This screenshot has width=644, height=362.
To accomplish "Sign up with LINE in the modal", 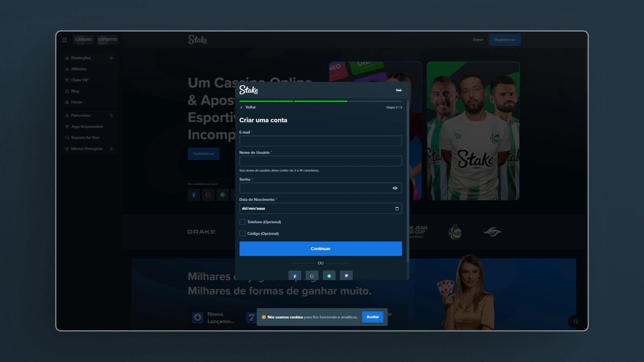I will click(x=329, y=276).
